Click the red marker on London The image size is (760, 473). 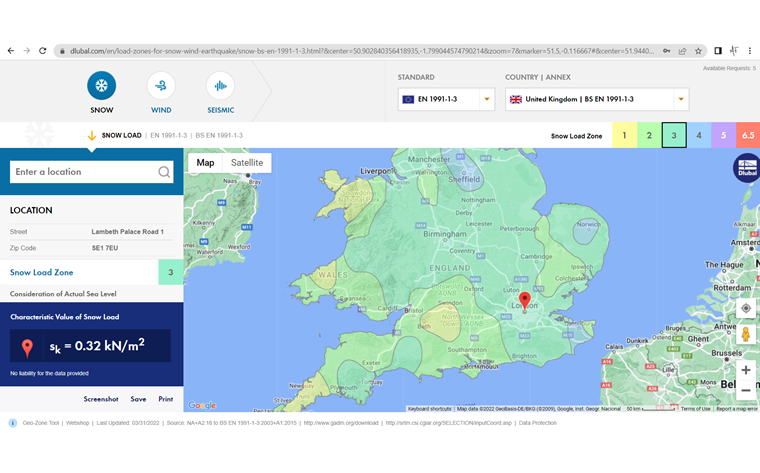tap(524, 300)
